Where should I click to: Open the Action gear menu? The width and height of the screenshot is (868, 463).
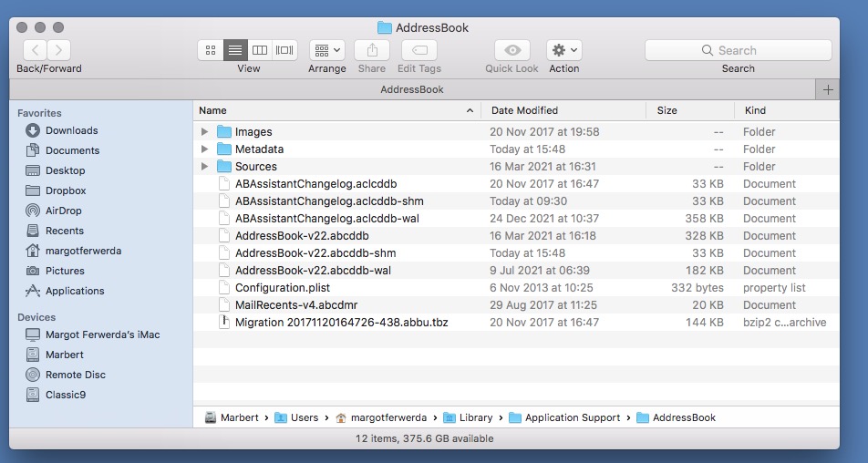[564, 50]
